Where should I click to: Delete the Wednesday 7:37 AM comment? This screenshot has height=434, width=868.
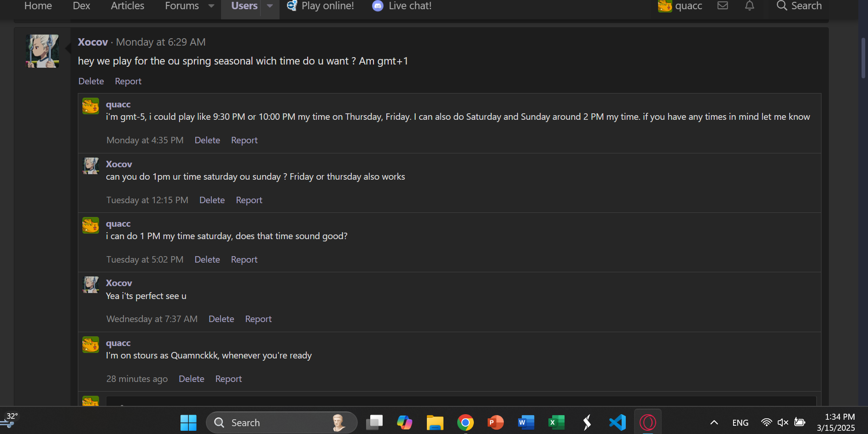(x=221, y=319)
